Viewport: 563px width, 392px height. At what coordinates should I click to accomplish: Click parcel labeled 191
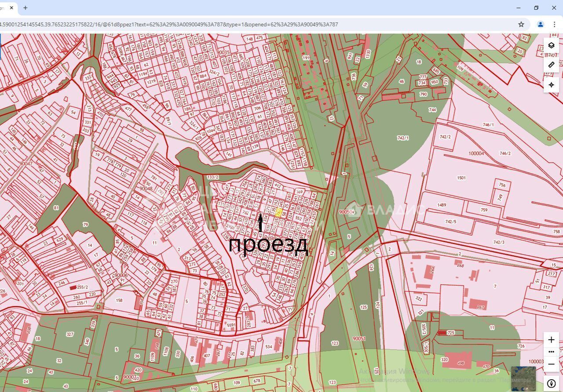306,58
